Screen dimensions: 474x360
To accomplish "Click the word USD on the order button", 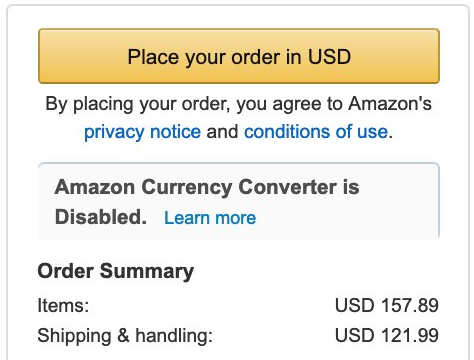I will coord(329,56).
